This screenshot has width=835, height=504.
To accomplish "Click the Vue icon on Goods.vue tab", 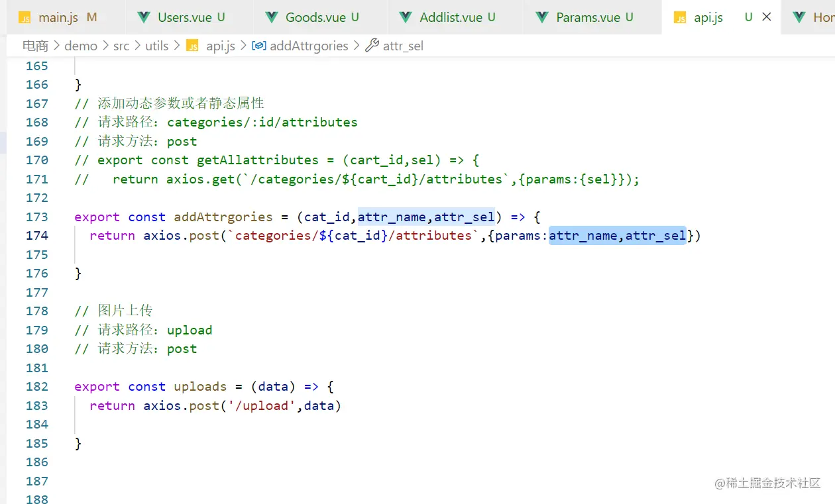I will (270, 17).
